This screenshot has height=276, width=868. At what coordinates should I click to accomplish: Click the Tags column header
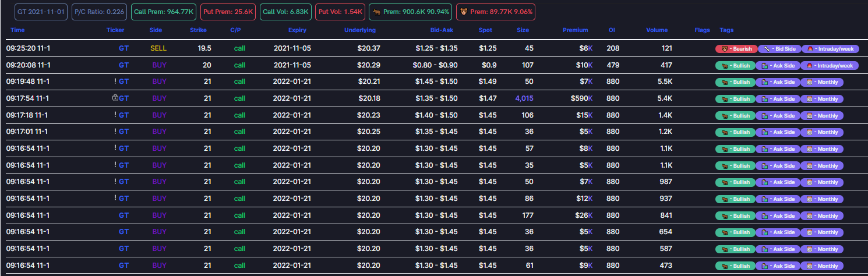tap(726, 30)
